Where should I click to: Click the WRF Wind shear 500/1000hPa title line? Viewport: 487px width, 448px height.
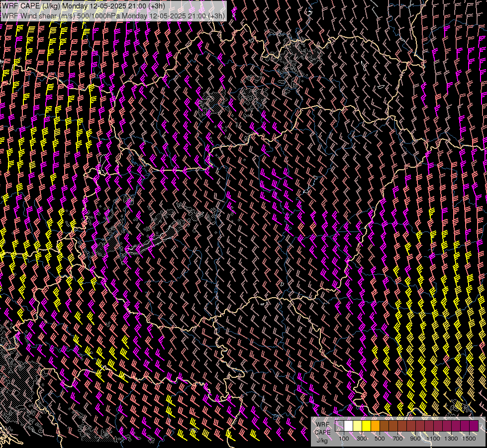click(113, 16)
